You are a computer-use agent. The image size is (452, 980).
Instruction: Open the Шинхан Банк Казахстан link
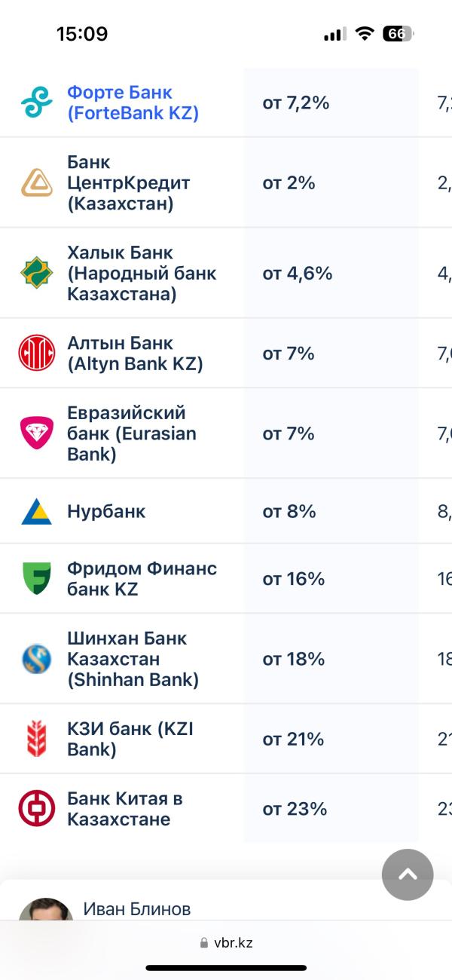click(133, 659)
